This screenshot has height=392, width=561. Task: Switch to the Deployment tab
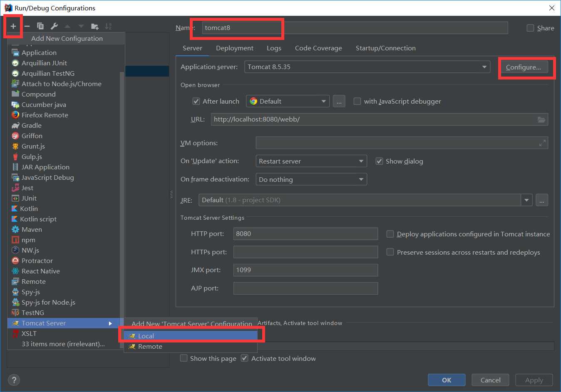pyautogui.click(x=235, y=48)
